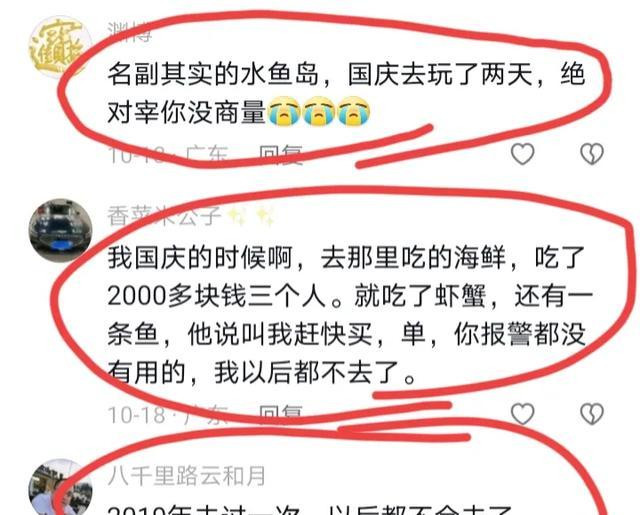The width and height of the screenshot is (640, 515).
Task: Open the car photo avatar of 香菜米公子
Action: [60, 230]
